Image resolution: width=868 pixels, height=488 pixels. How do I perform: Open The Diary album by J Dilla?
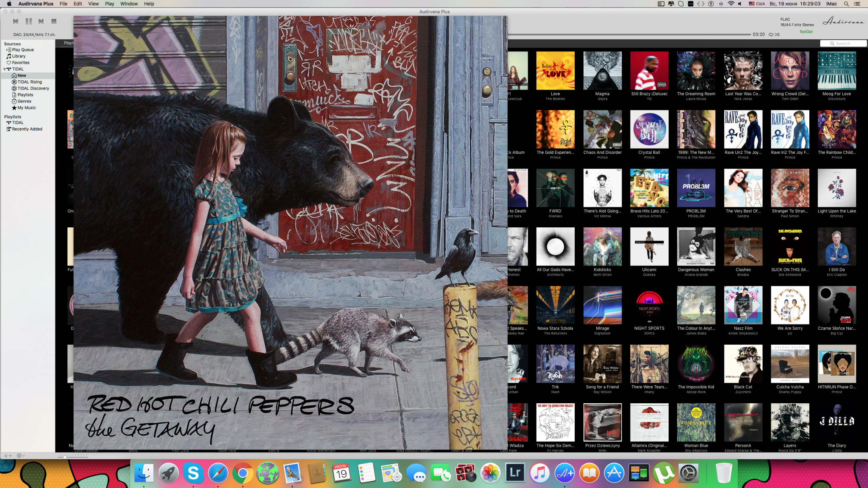[837, 423]
